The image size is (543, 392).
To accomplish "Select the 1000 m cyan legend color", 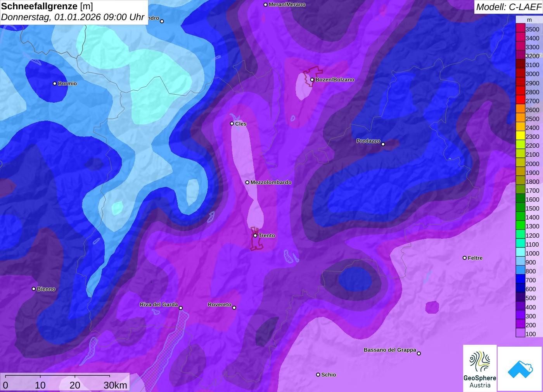I will click(x=521, y=252).
